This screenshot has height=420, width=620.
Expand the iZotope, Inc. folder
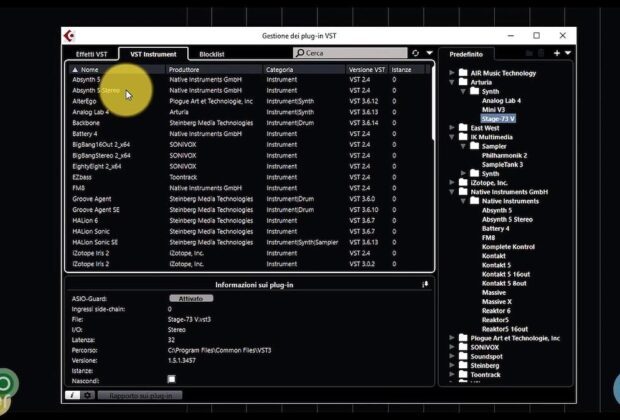[452, 182]
